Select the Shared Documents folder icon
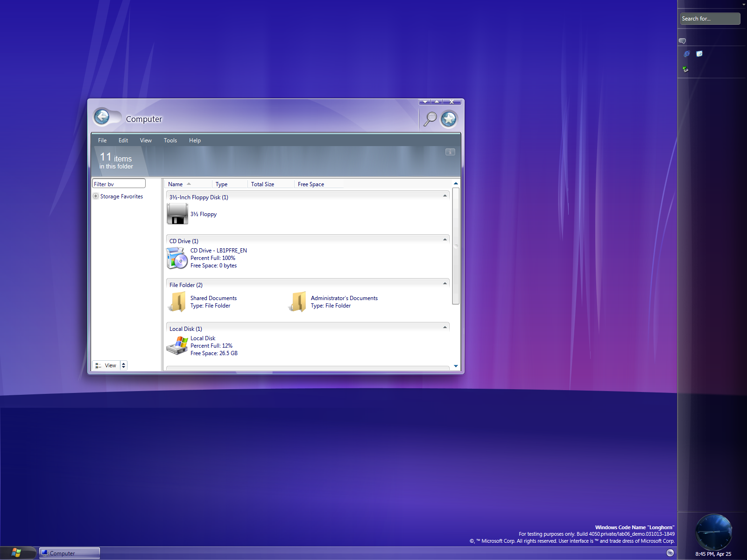Image resolution: width=747 pixels, height=560 pixels. tap(178, 302)
